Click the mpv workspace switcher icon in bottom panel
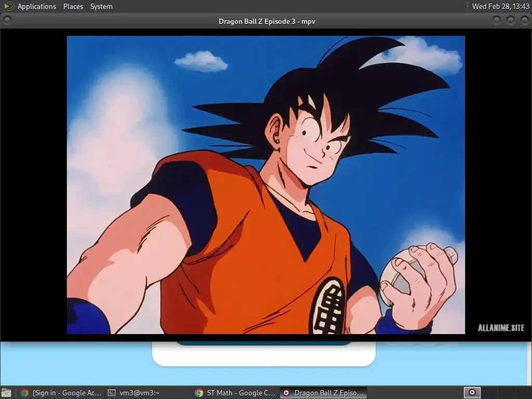The height and width of the screenshot is (399, 532). pyautogui.click(x=472, y=393)
